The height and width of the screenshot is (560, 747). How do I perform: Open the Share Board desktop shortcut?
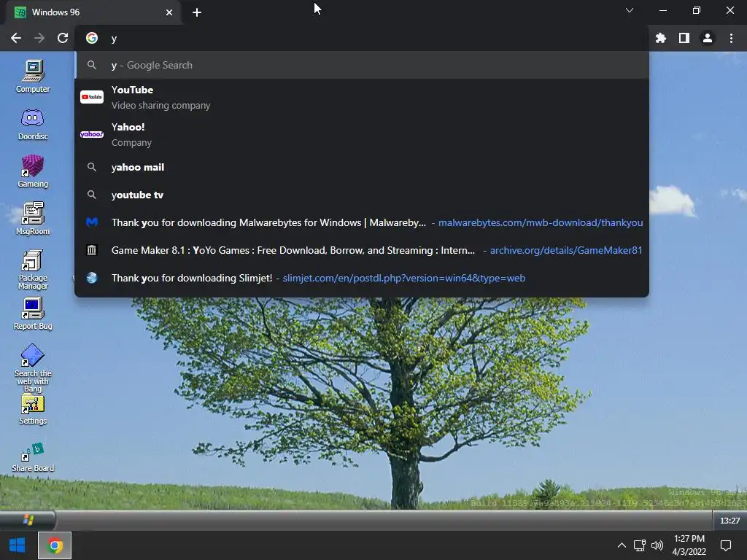[x=33, y=457]
